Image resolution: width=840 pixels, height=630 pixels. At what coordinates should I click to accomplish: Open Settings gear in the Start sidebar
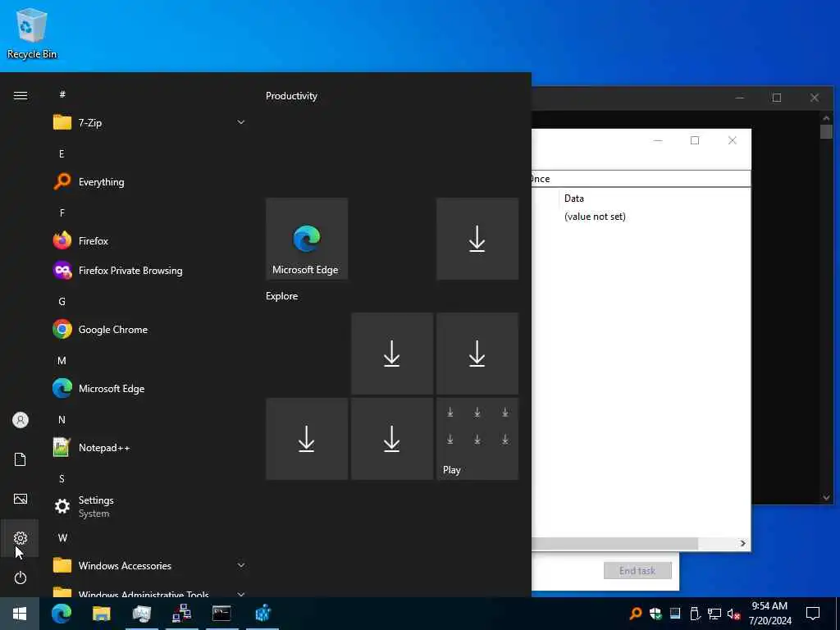(x=21, y=538)
